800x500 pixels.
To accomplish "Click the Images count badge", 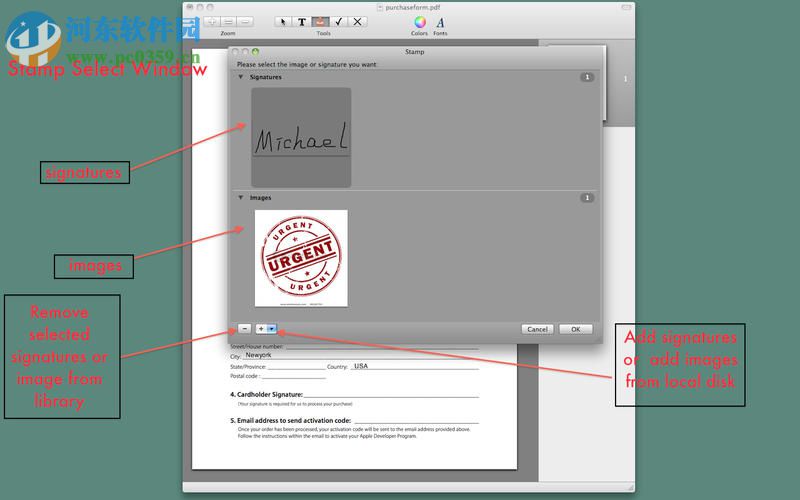I will pyautogui.click(x=587, y=197).
